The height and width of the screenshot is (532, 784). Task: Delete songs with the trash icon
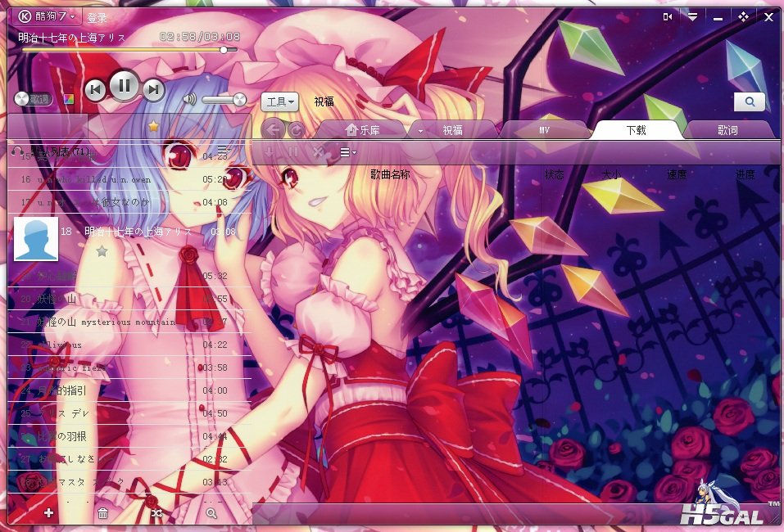tap(102, 513)
